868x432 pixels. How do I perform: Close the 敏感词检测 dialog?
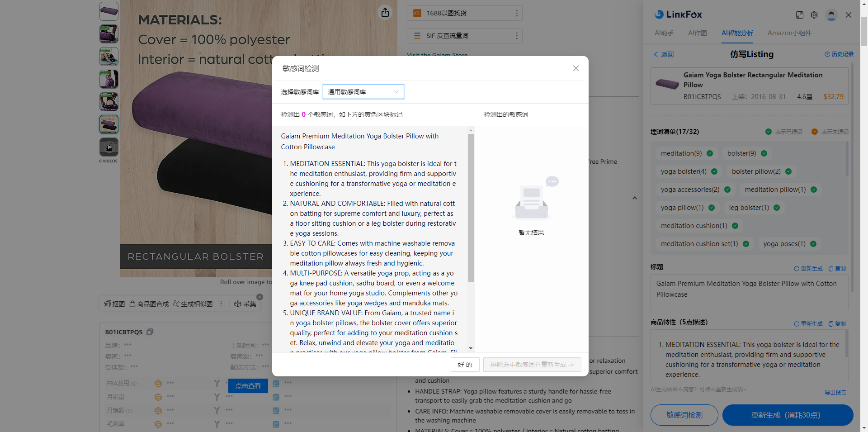576,68
